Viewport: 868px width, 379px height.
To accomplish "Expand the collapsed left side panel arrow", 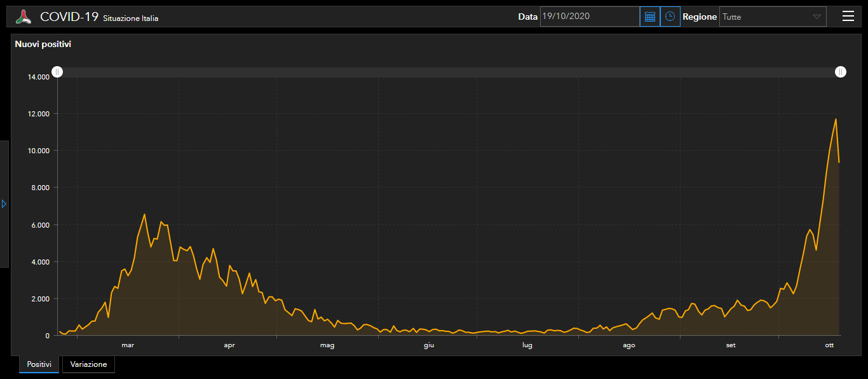I will [x=4, y=204].
